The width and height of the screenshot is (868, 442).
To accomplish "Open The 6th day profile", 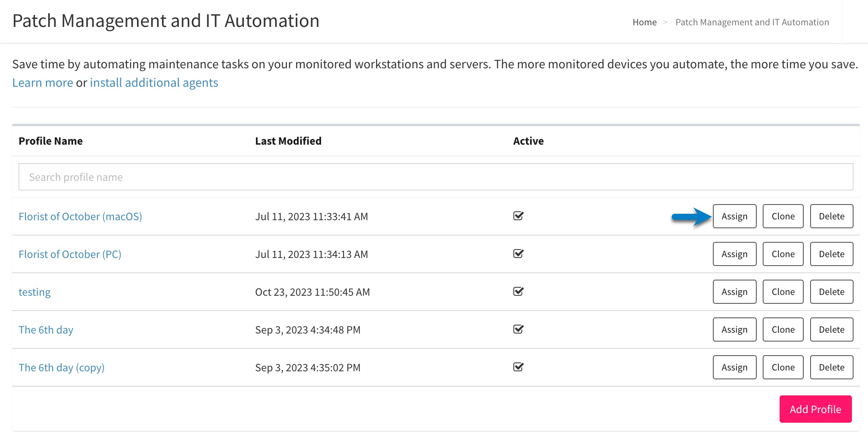I will (x=46, y=329).
